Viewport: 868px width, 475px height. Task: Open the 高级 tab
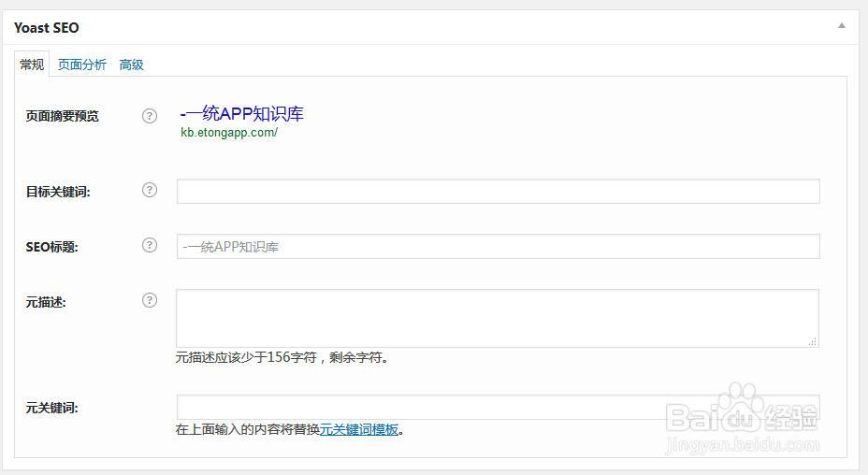pyautogui.click(x=131, y=65)
